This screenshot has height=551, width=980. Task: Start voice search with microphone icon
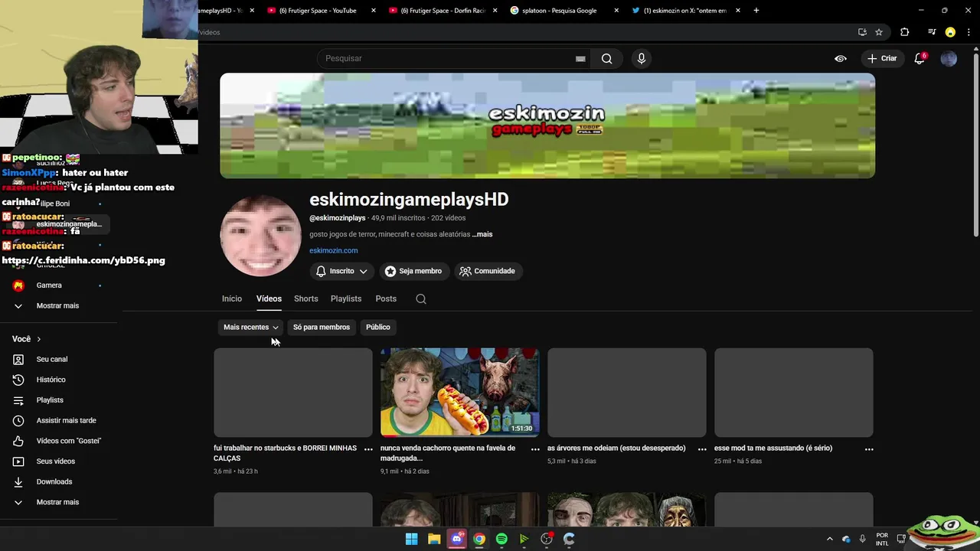tap(642, 58)
